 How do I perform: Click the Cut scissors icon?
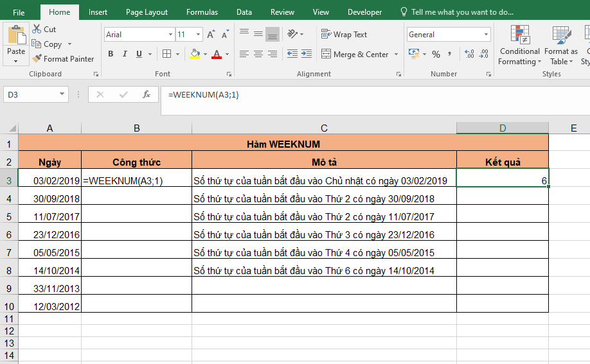[37, 30]
